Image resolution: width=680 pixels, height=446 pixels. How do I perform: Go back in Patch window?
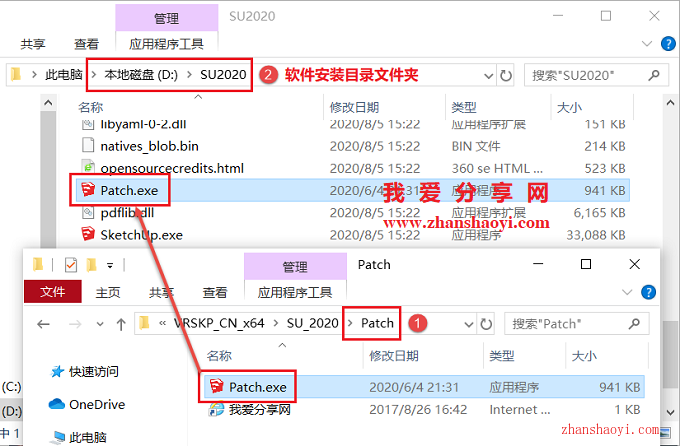point(43,324)
